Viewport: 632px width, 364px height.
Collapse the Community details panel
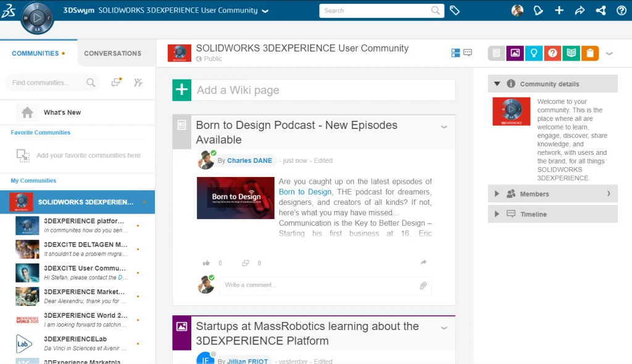498,83
